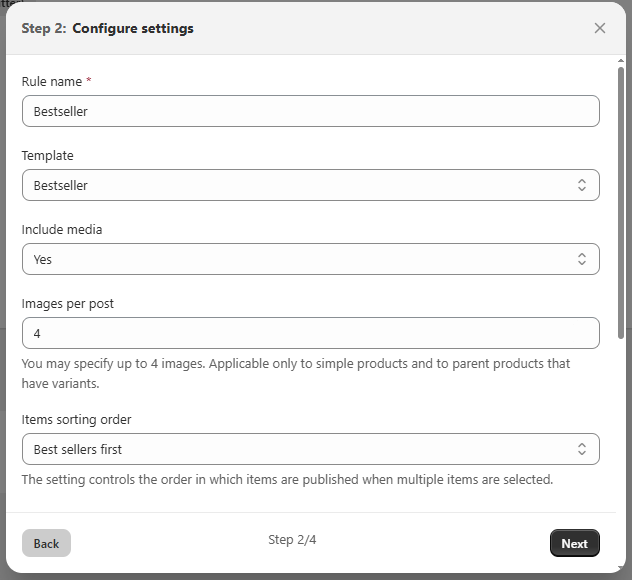Click the Rule name text field
Screen dimensions: 632x580
click(x=310, y=111)
